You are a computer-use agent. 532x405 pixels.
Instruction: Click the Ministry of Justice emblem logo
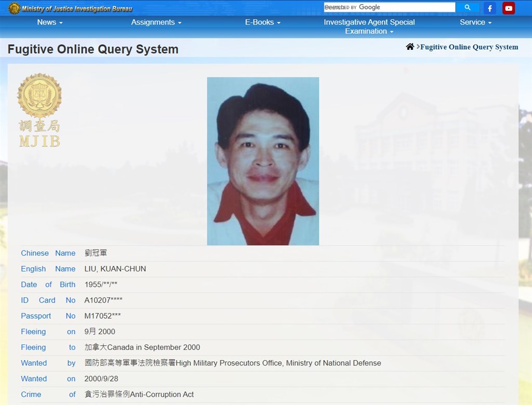[14, 8]
